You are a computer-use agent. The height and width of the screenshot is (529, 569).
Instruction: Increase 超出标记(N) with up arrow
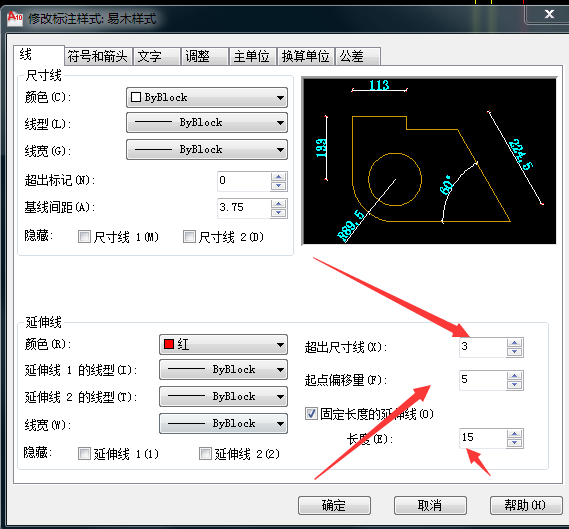pos(279,177)
